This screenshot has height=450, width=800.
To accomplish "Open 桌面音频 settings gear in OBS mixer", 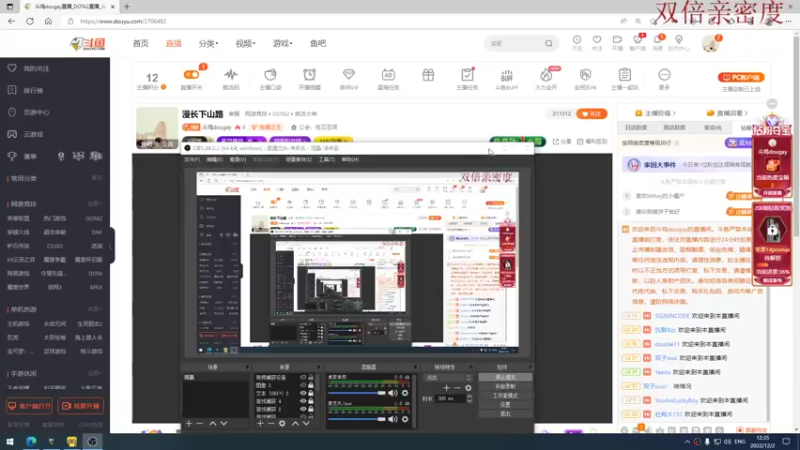I will (405, 393).
